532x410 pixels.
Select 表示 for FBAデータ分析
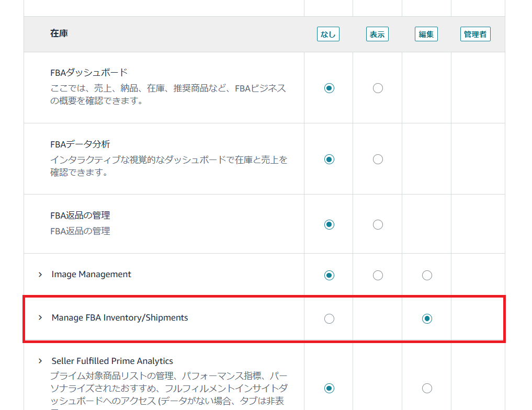pyautogui.click(x=378, y=159)
